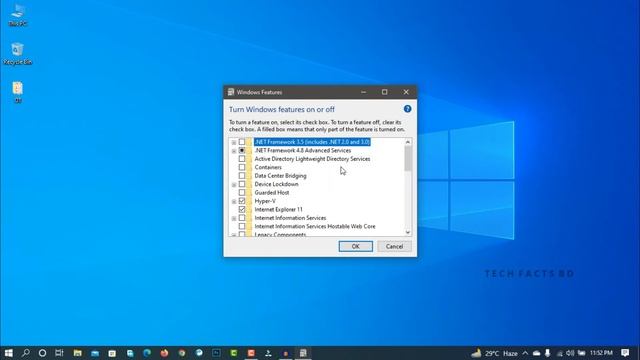The image size is (640, 360).
Task: Open the Mail app on the taskbar
Action: pos(95,353)
